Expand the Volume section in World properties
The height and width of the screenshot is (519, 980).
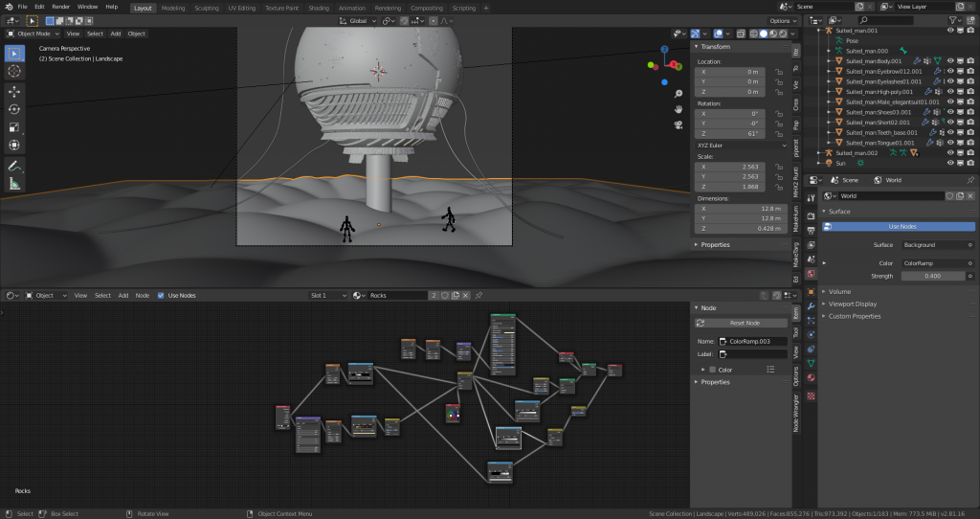(x=839, y=291)
